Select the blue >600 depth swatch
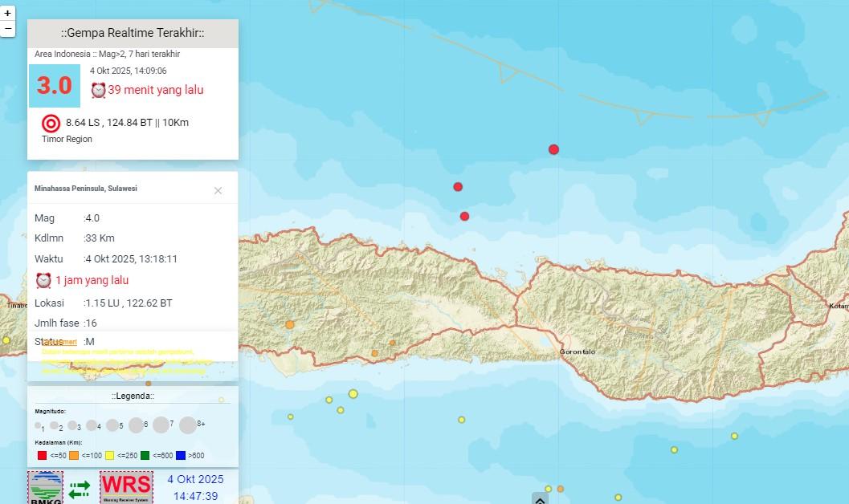Image resolution: width=849 pixels, height=504 pixels. (180, 455)
